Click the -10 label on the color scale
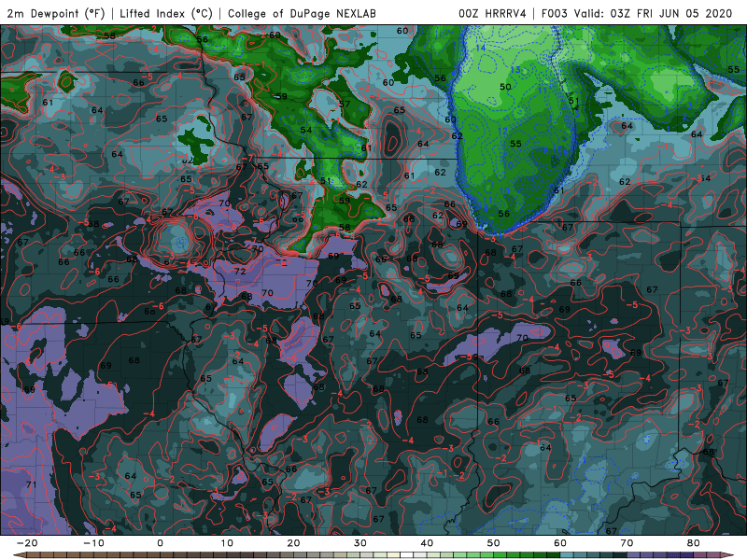 pyautogui.click(x=93, y=543)
